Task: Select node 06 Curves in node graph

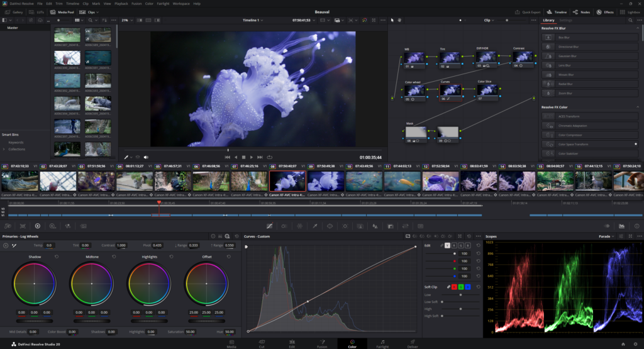Action: pos(450,92)
